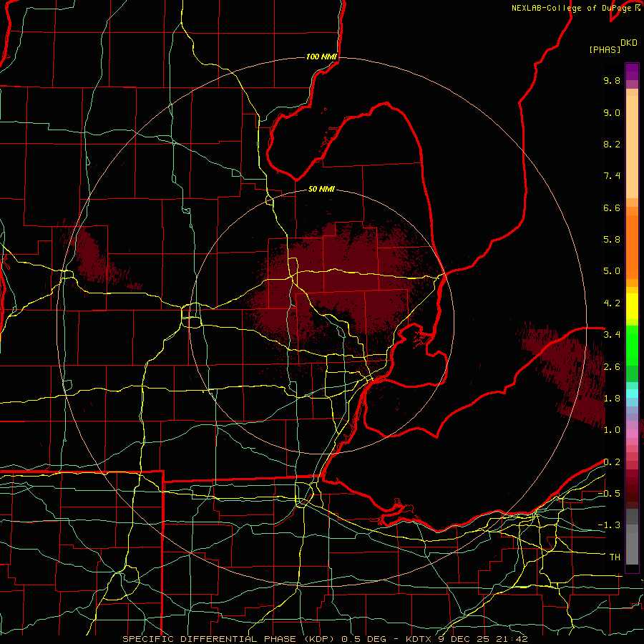Click the cyan segment of color bar
Viewport: 644px width, 644px height.
pyautogui.click(x=632, y=394)
